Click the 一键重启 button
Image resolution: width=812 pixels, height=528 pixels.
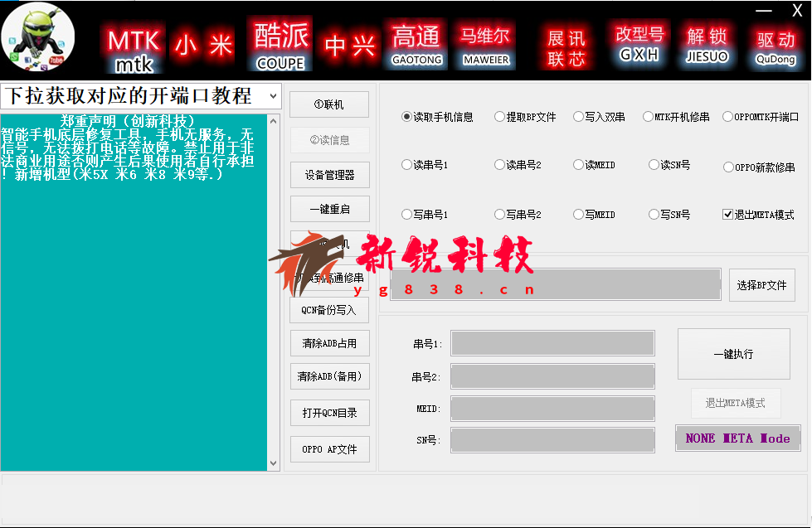329,209
